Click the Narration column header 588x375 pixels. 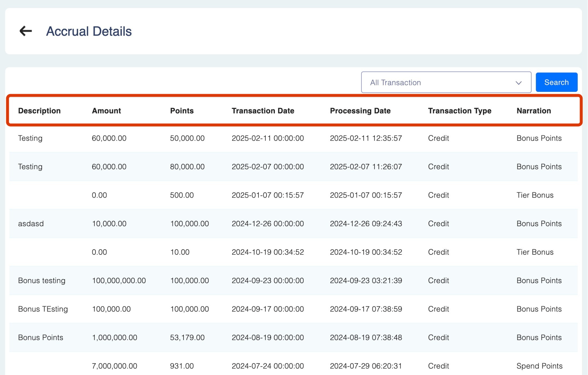[x=534, y=111]
